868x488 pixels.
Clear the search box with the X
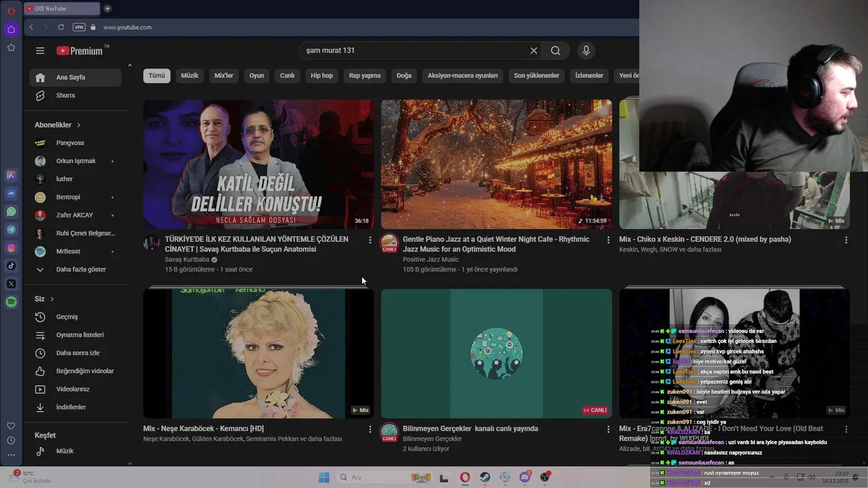(x=534, y=51)
